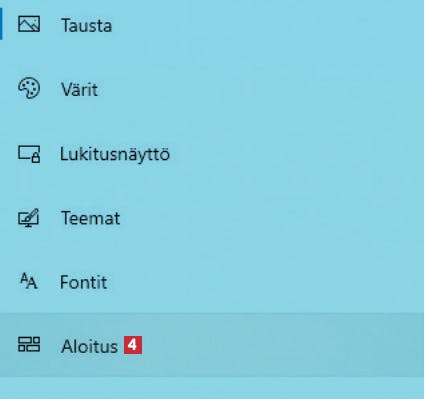Open the Aloitus tiles icon
424x399 pixels.
pyautogui.click(x=29, y=344)
